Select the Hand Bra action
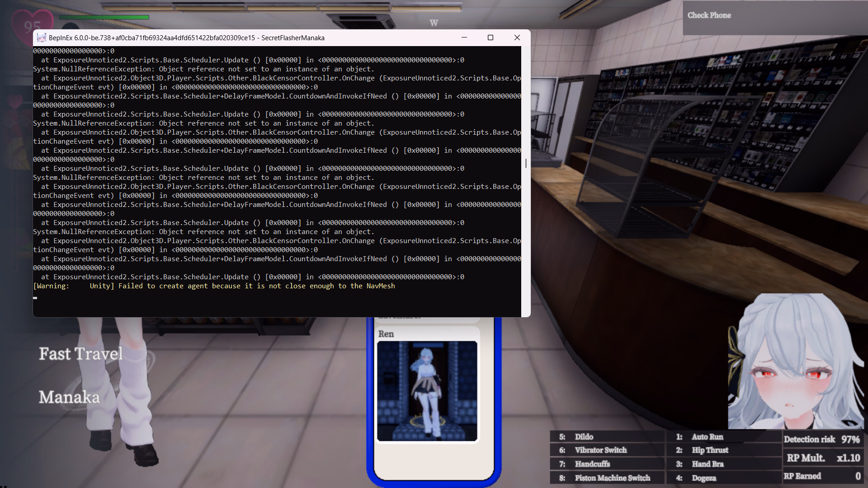The image size is (868, 488). [708, 464]
